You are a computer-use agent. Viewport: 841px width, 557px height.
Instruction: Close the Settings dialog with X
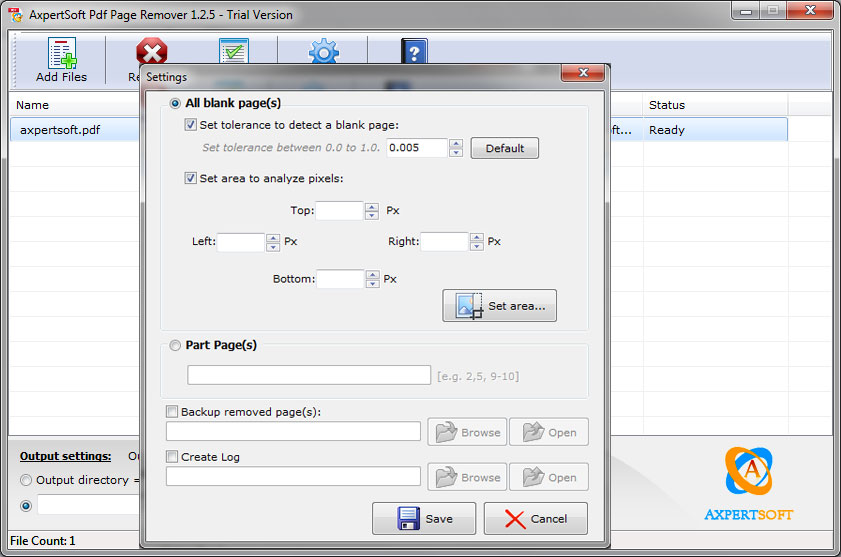(584, 73)
